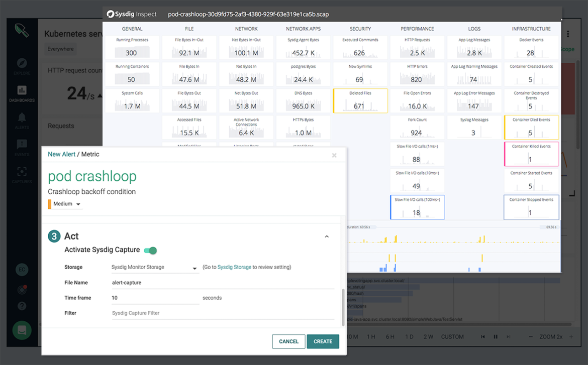Viewport: 588px width, 365px height.
Task: Select the CUSTOM time range
Action: coord(452,336)
